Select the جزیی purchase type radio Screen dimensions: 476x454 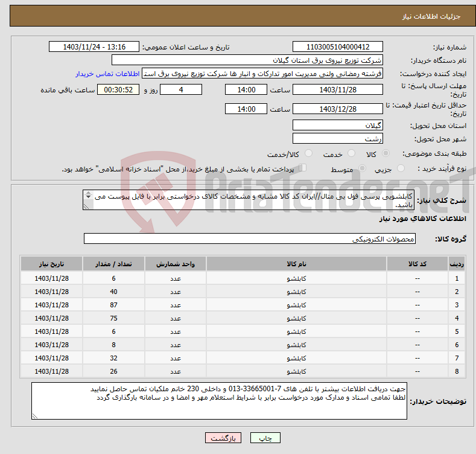(x=401, y=168)
